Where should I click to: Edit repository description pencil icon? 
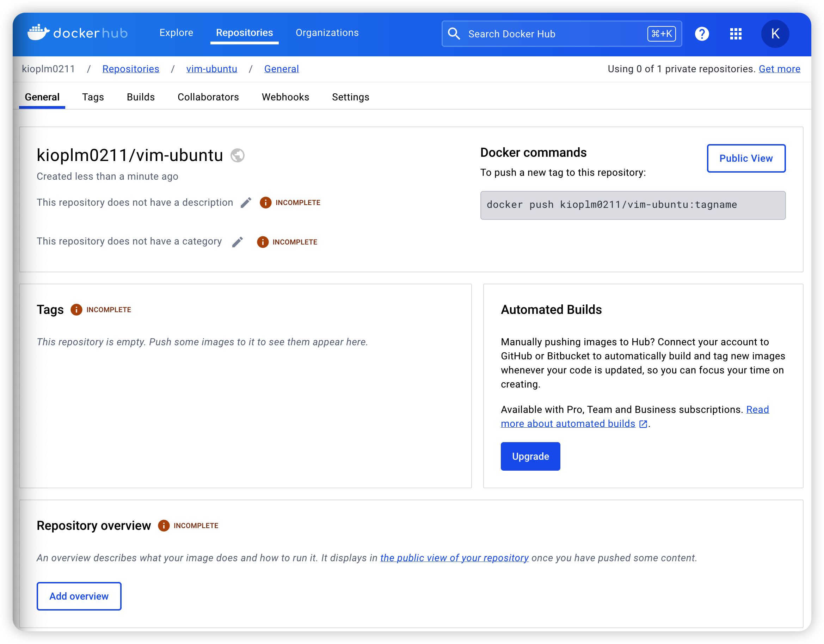pos(246,203)
